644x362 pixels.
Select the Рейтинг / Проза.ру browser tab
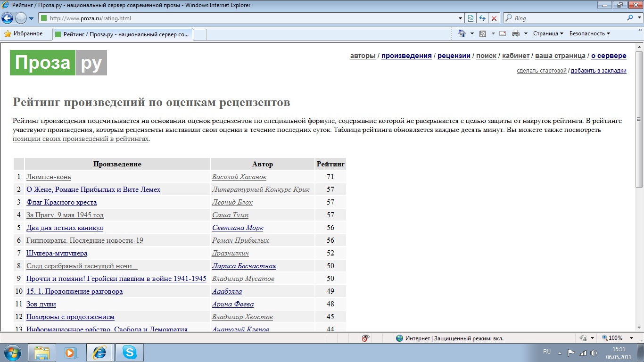pyautogui.click(x=123, y=34)
